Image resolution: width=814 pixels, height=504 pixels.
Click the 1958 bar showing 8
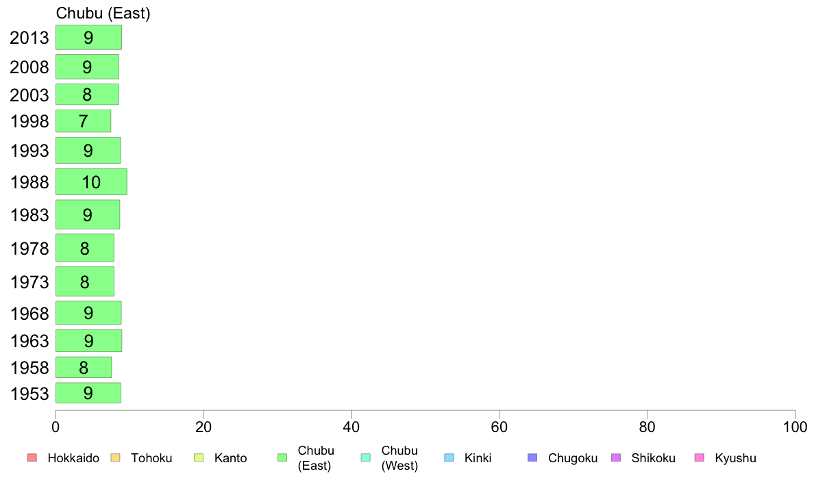84,368
